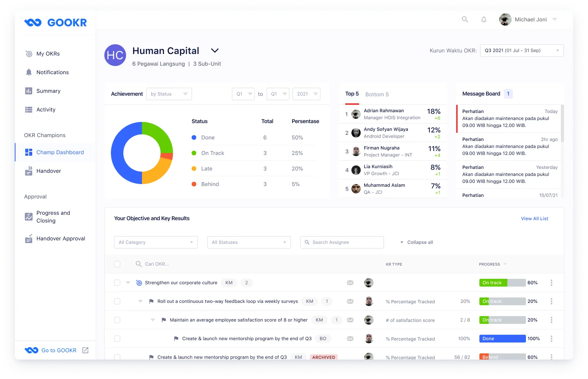Open the search magnifier in the top bar
The image size is (588, 379).
tap(465, 19)
